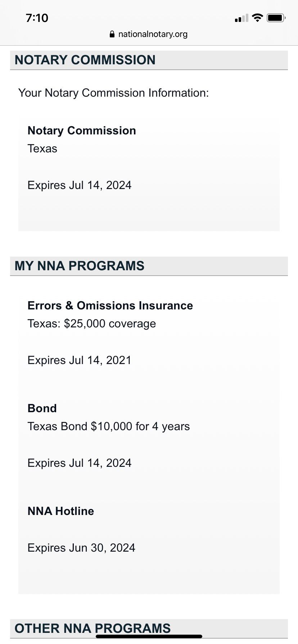Select the NOTARY COMMISSION section header

149,60
